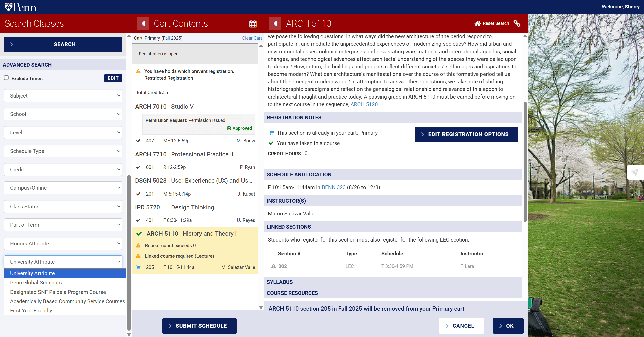
Task: Click the checkmark beside section 407
Action: point(138,141)
